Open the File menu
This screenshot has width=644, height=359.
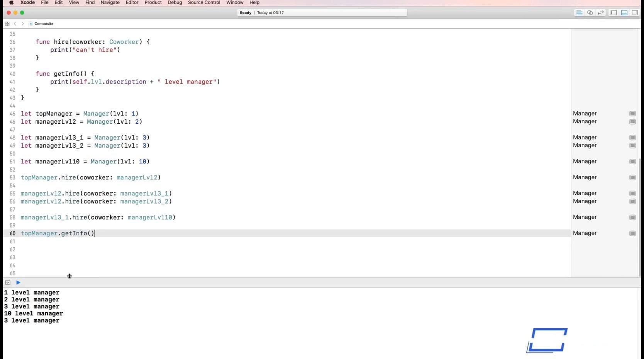45,2
